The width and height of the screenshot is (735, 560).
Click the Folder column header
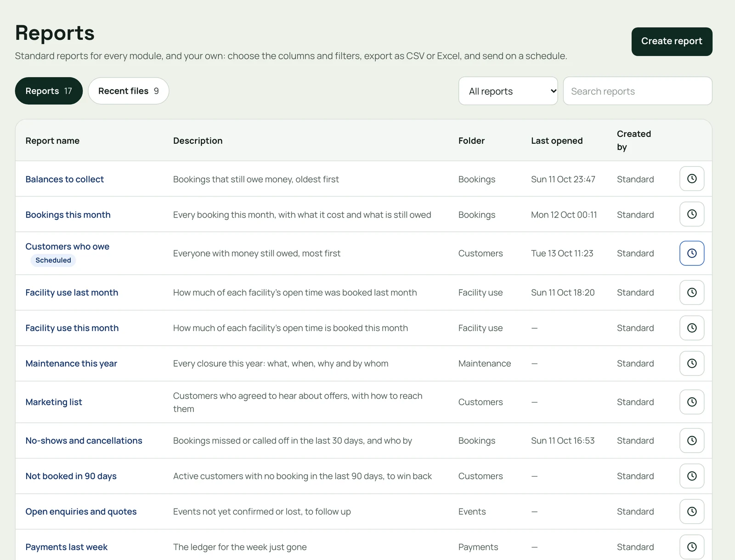click(x=471, y=140)
